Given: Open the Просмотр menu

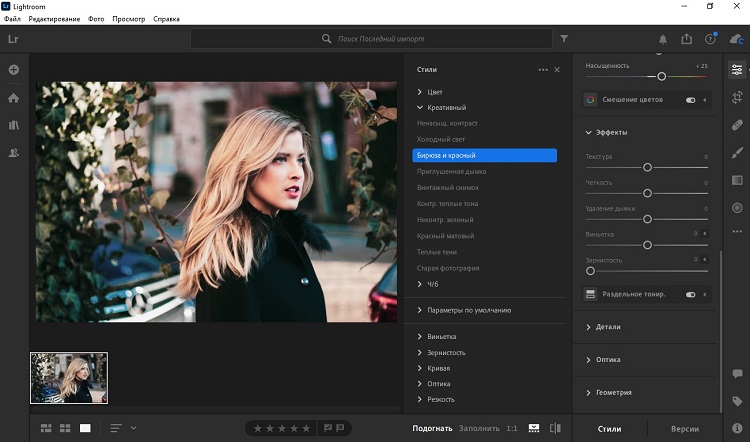Looking at the screenshot, I should (129, 19).
